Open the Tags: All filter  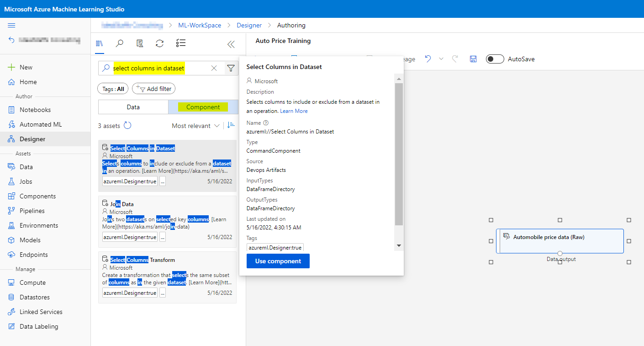(113, 89)
